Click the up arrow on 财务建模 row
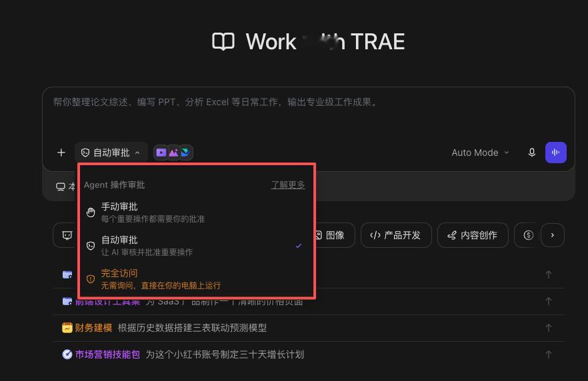 point(548,328)
